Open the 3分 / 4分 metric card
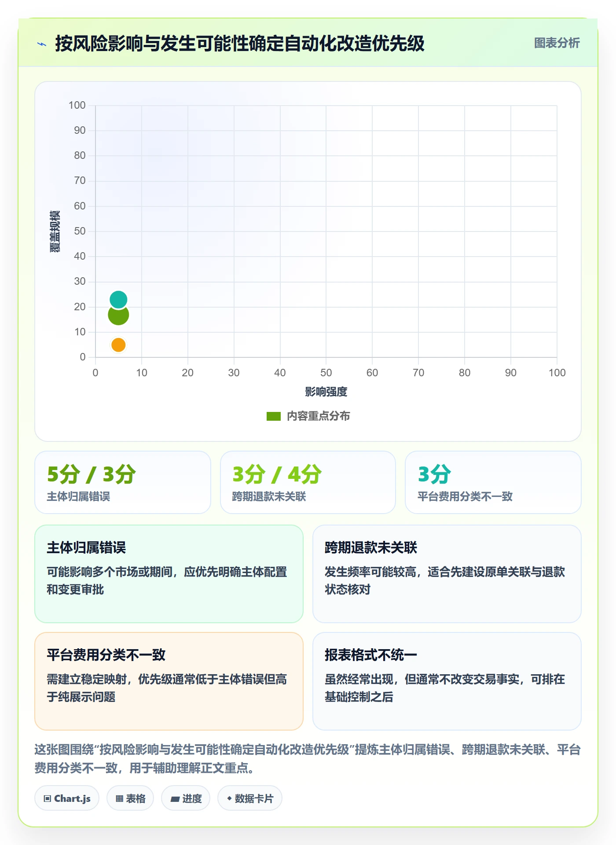Image resolution: width=616 pixels, height=845 pixels. tap(308, 482)
